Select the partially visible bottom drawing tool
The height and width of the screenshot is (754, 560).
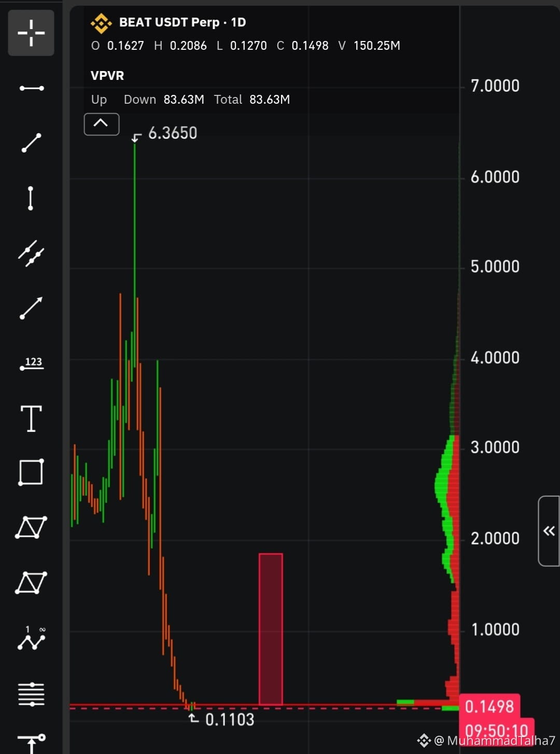[31, 744]
